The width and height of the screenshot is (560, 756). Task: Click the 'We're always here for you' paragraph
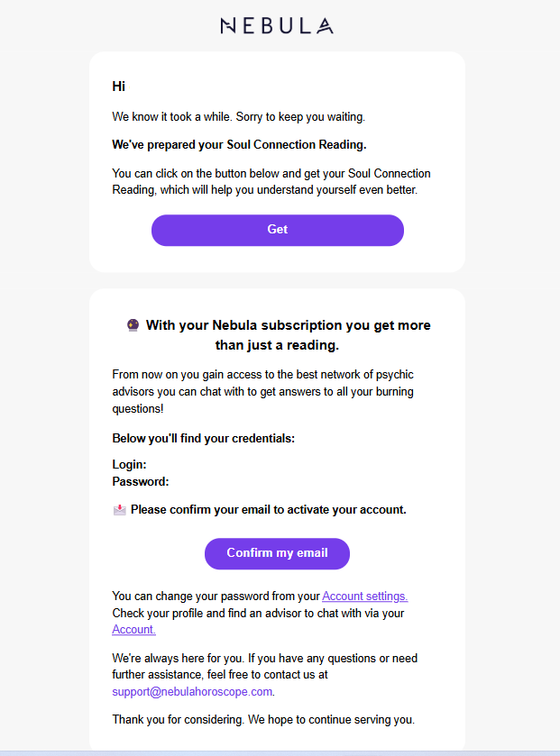point(265,675)
